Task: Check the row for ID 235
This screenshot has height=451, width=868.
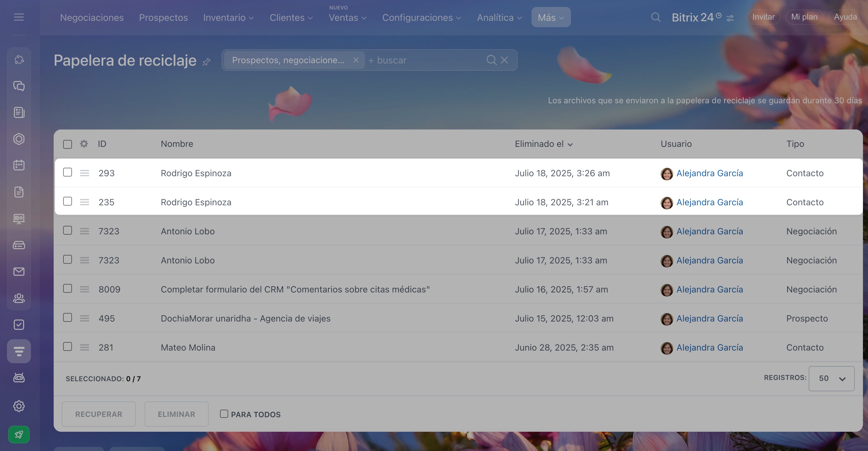Action: pyautogui.click(x=68, y=201)
